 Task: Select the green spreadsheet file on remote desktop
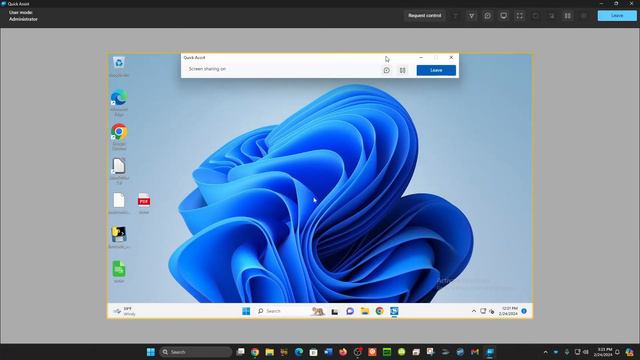(x=119, y=272)
